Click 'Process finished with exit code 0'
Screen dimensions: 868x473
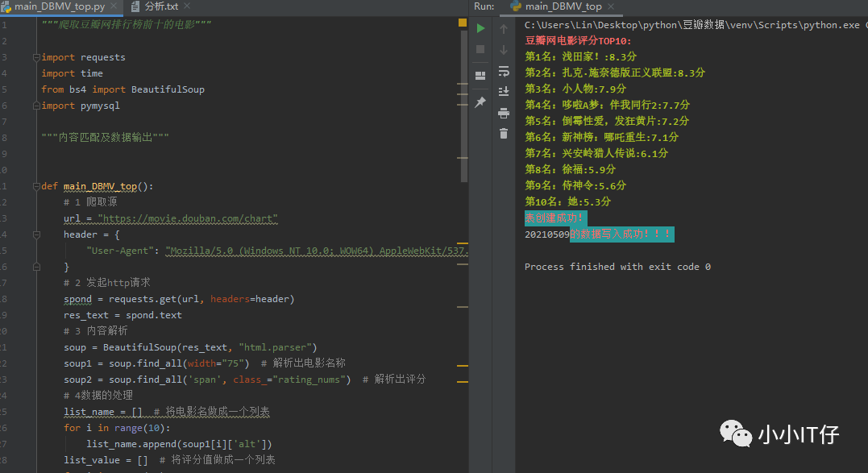[x=617, y=267]
